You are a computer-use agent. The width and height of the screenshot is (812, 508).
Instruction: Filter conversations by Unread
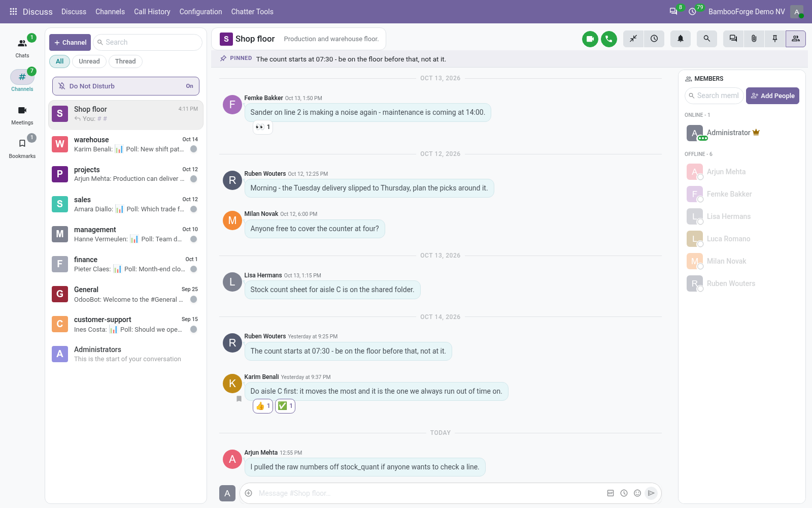[89, 61]
